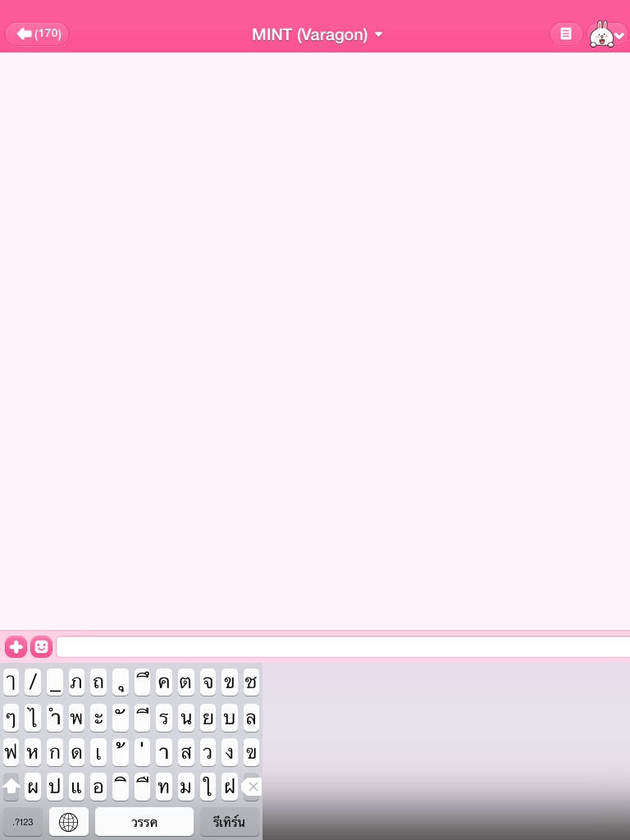Tap the backspace delete key

pyautogui.click(x=251, y=787)
